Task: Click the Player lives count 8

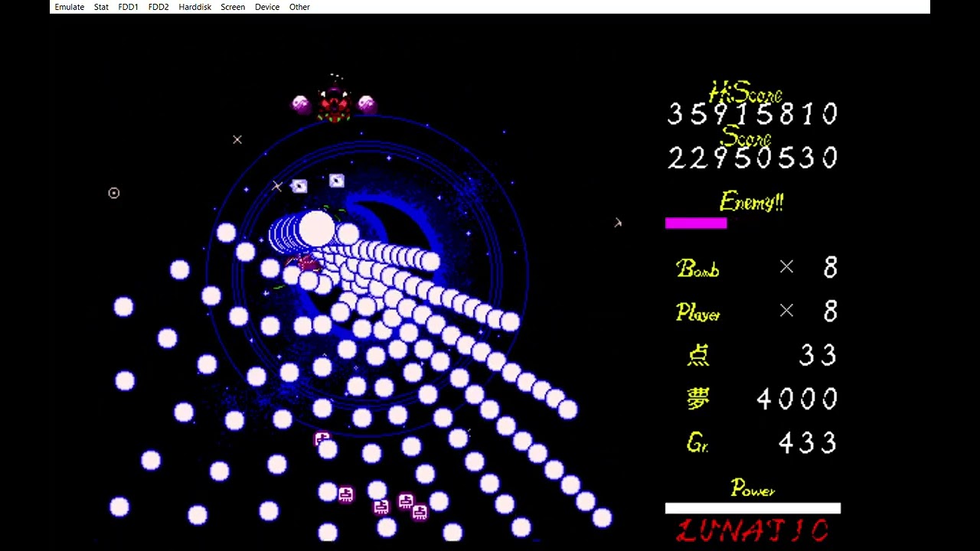Action: coord(831,311)
